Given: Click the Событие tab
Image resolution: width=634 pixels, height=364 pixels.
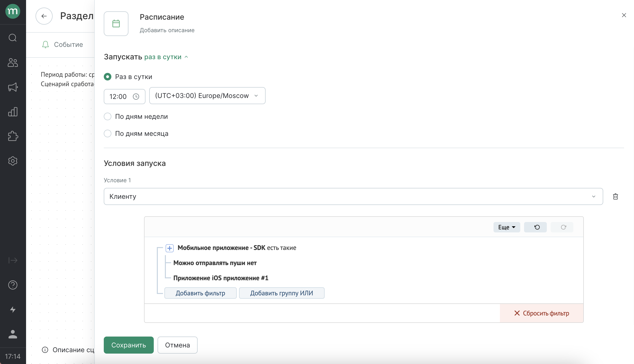Looking at the screenshot, I should (63, 44).
